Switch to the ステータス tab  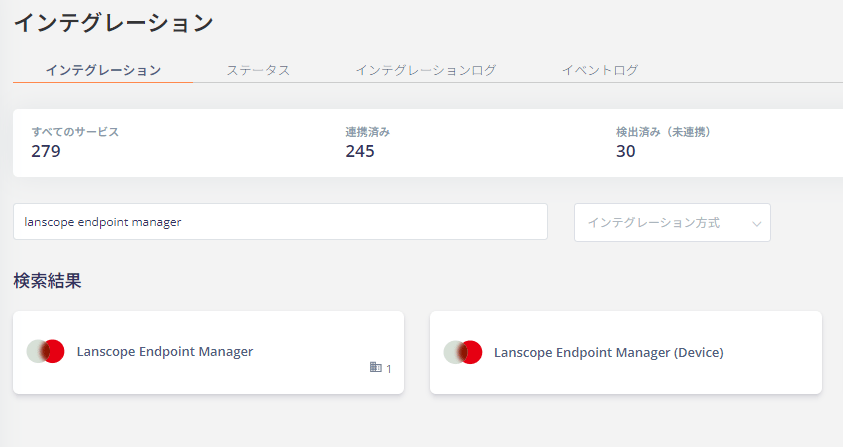[258, 70]
